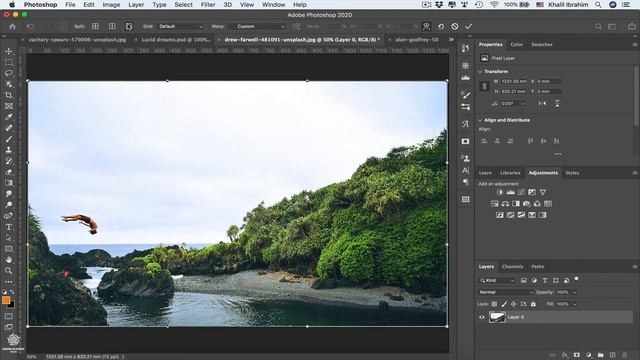This screenshot has width=640, height=360.
Task: Toggle the pixel layers filter
Action: tap(524, 280)
